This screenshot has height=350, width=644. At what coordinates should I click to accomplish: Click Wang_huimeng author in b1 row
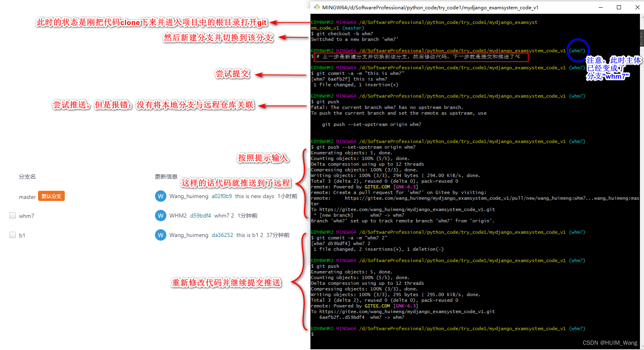click(x=189, y=235)
